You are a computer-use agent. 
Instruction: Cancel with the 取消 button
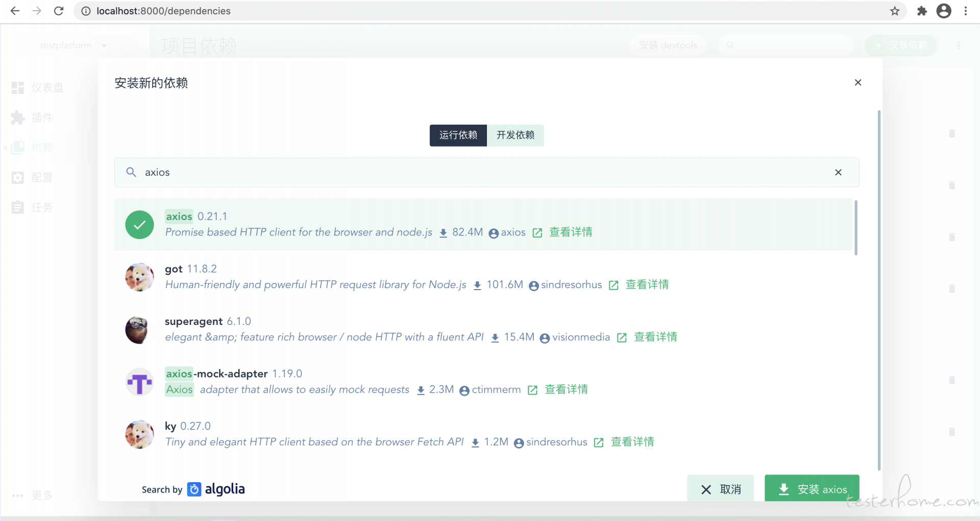click(x=720, y=489)
